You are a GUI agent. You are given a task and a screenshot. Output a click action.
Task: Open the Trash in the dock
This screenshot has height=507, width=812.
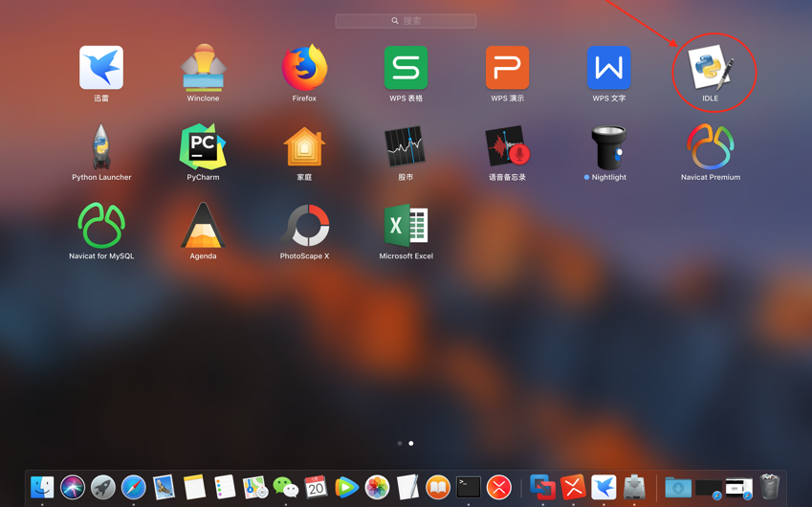[x=770, y=487]
